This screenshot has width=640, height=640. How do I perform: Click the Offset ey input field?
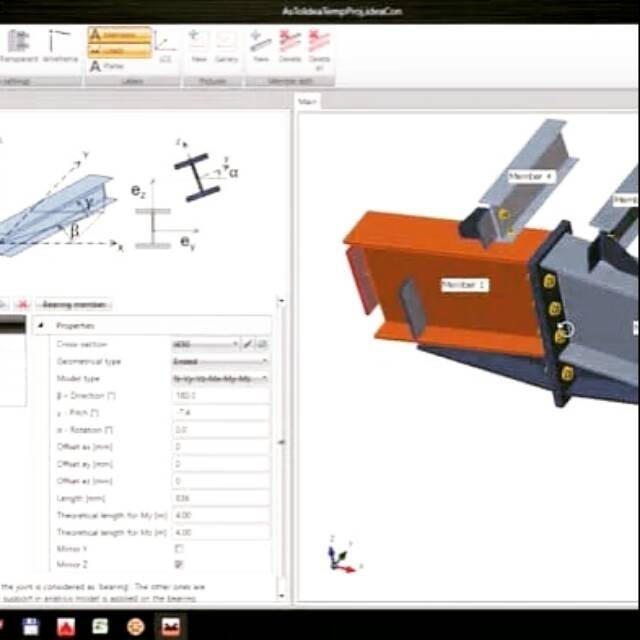(x=221, y=464)
